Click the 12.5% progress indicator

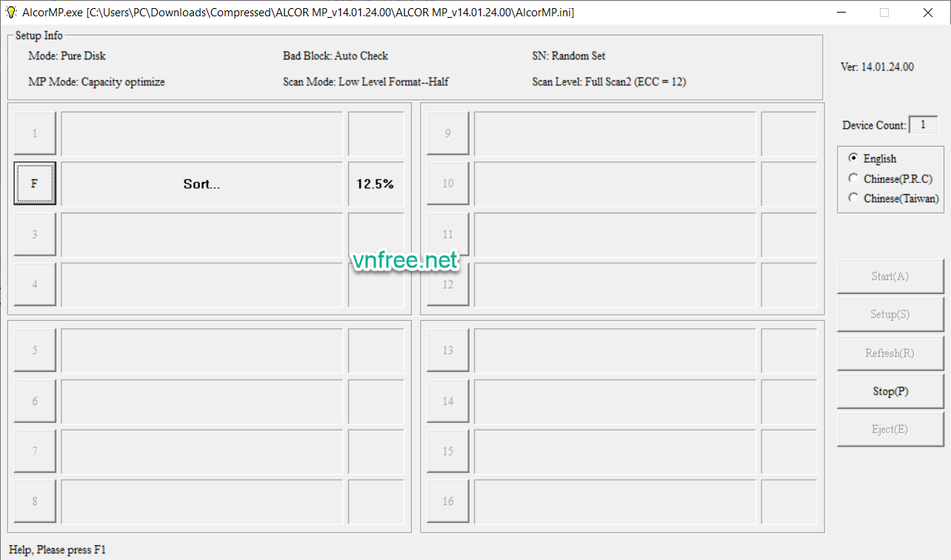tap(376, 184)
